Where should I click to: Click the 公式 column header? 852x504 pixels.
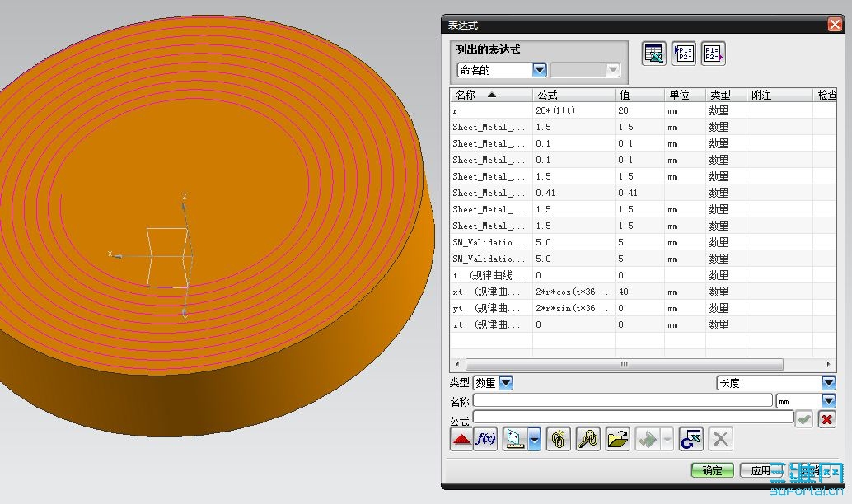click(x=573, y=95)
